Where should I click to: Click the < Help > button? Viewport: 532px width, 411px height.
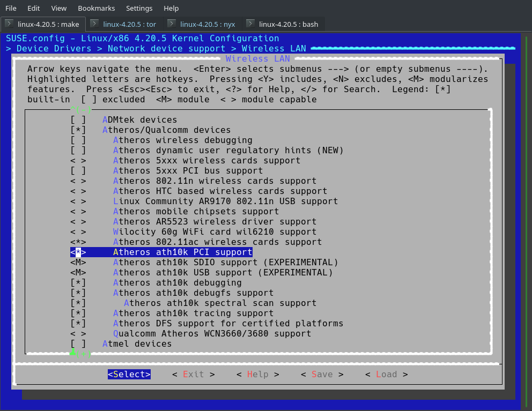tap(258, 375)
